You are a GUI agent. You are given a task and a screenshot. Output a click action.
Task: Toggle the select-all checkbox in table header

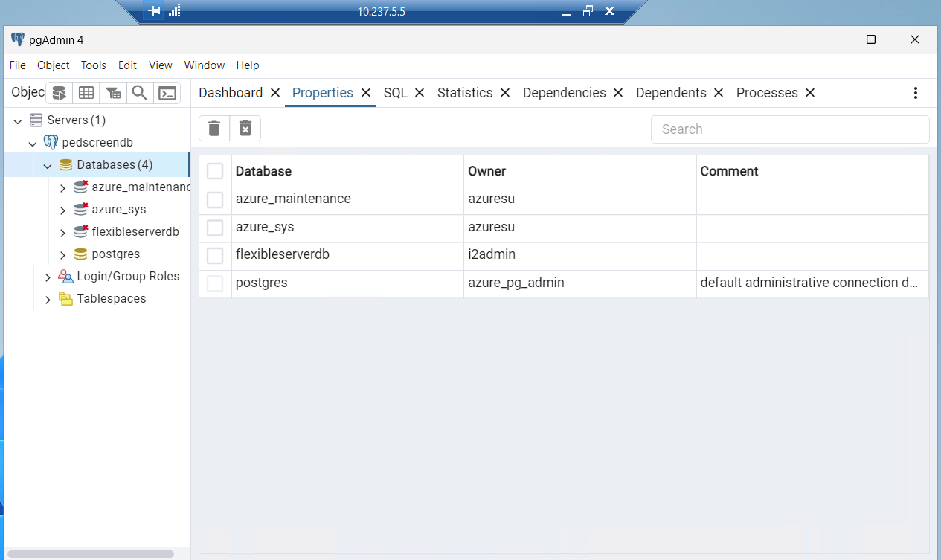click(x=215, y=171)
